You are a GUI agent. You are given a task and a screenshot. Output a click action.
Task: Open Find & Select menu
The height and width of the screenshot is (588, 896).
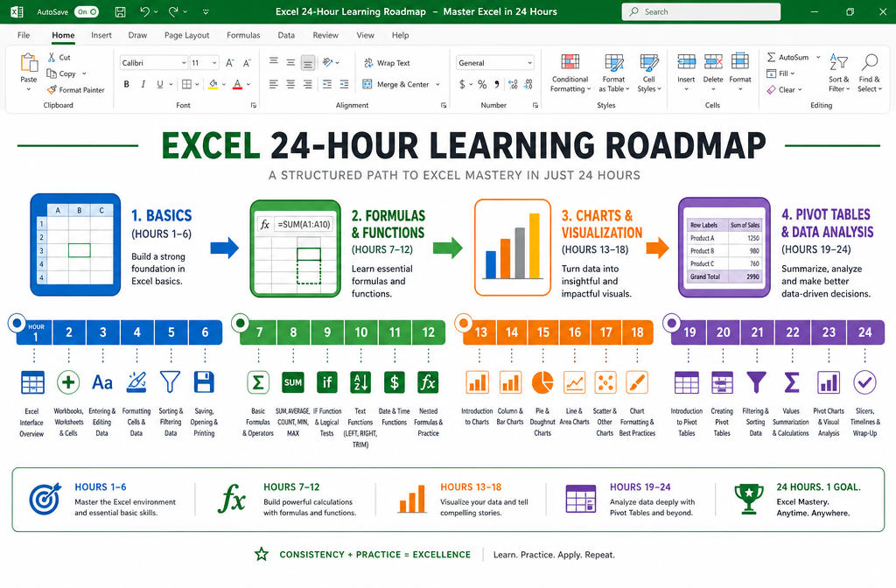tap(870, 73)
